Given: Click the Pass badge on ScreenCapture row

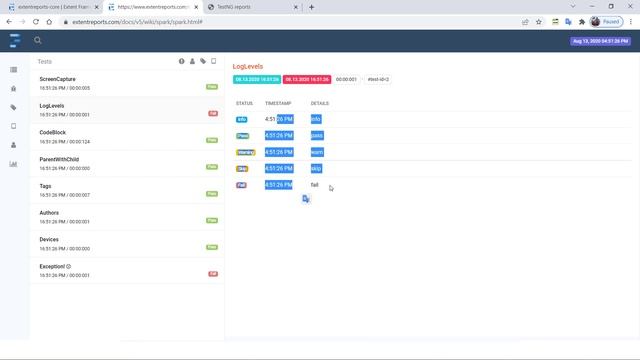Looking at the screenshot, I should (212, 87).
